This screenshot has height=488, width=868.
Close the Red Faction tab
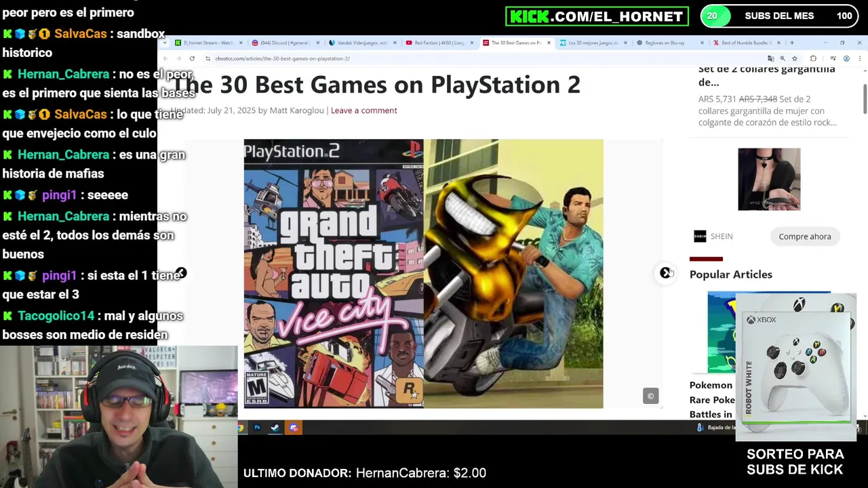pyautogui.click(x=471, y=43)
